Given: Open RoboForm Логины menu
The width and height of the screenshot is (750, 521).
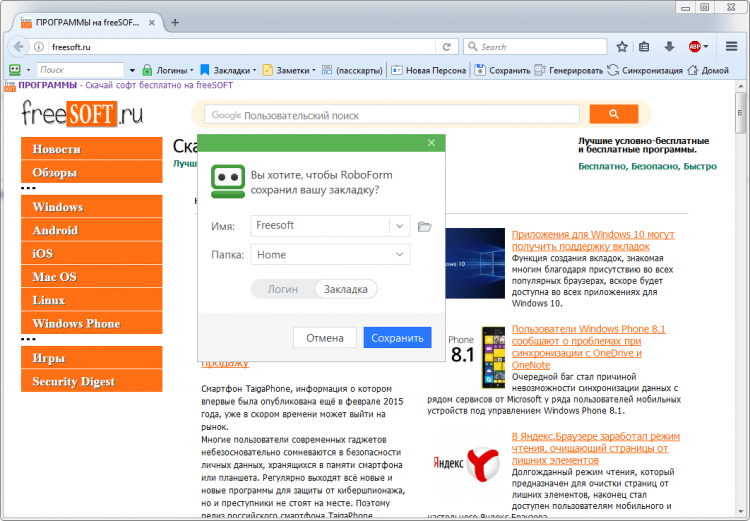Looking at the screenshot, I should (168, 70).
